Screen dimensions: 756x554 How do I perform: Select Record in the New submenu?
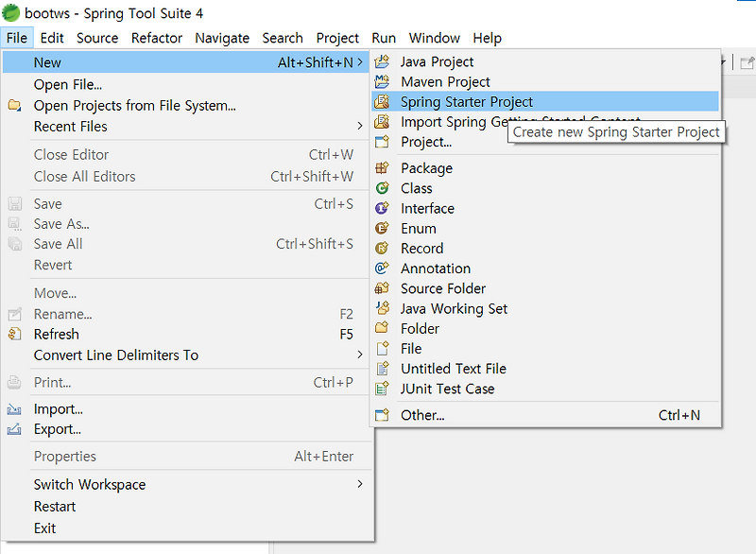pyautogui.click(x=421, y=249)
